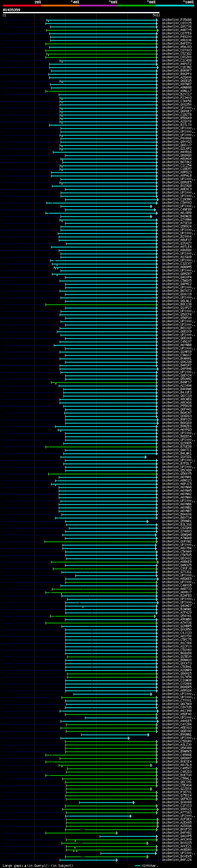The width and height of the screenshot is (197, 868).
Task: Select hit UniRef100_A8PJC5
Action: [177, 484]
